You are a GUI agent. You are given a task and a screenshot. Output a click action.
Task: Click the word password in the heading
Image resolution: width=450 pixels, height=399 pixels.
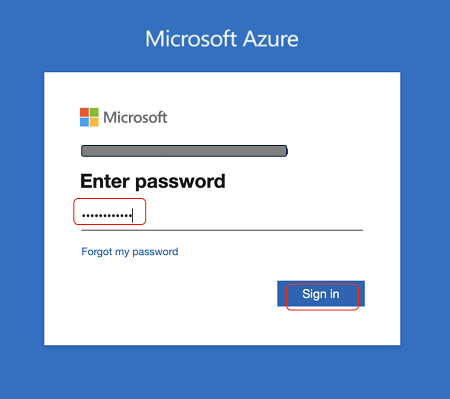point(180,183)
